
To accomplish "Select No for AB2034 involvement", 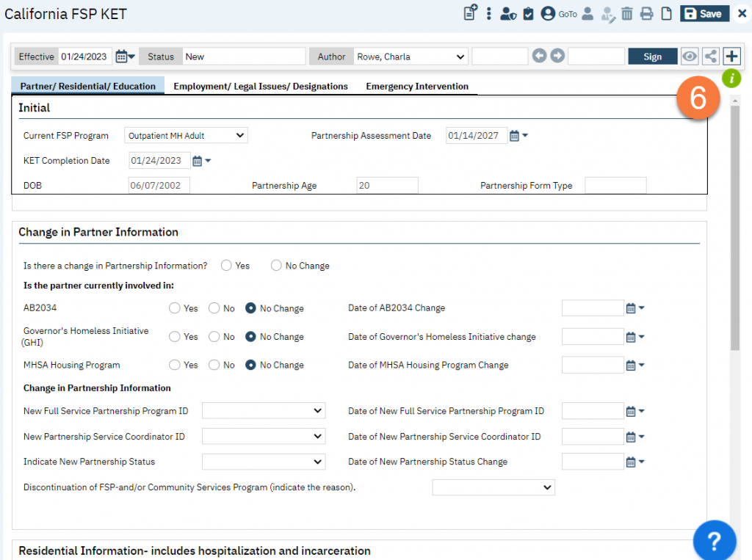I will point(214,308).
